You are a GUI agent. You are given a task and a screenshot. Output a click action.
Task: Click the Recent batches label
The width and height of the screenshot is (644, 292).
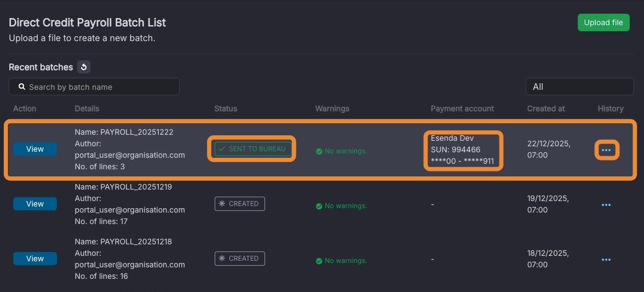[41, 67]
